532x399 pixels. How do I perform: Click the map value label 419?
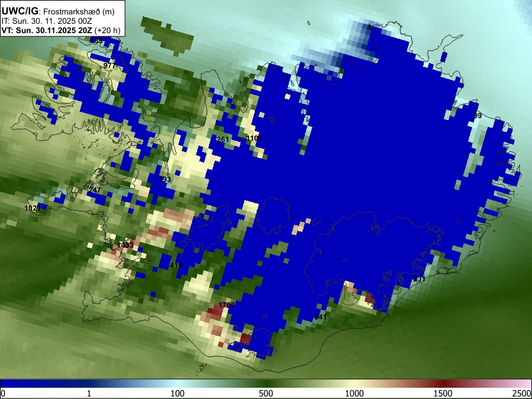176,265
